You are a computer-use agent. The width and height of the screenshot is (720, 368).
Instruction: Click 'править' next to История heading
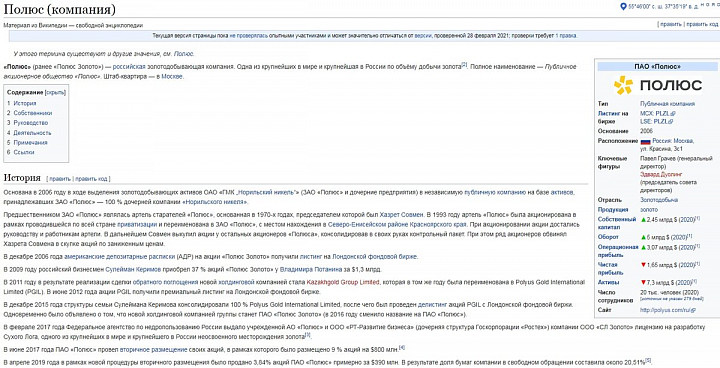[60, 179]
